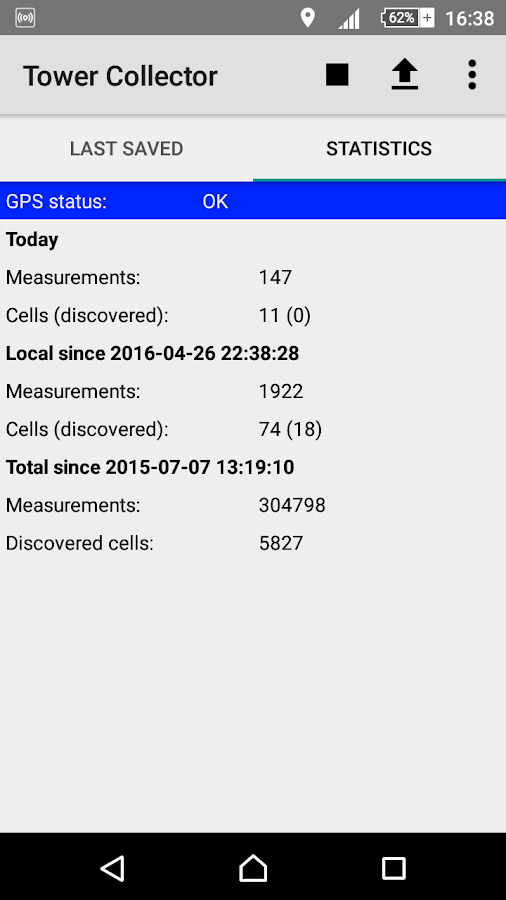Stop the collector with the square icon
The height and width of the screenshot is (900, 506).
point(337,75)
